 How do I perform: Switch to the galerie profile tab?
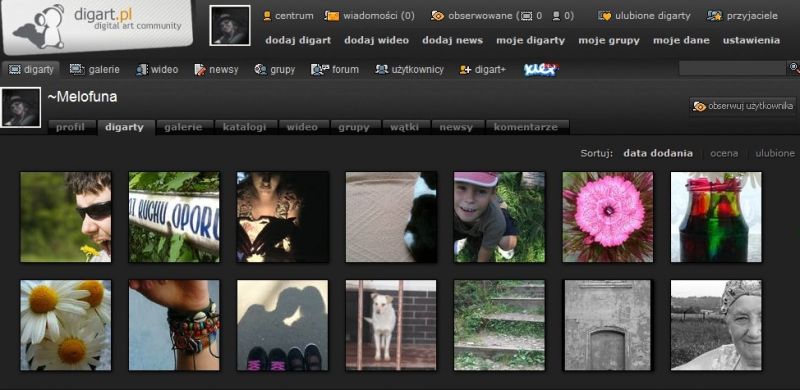(183, 127)
